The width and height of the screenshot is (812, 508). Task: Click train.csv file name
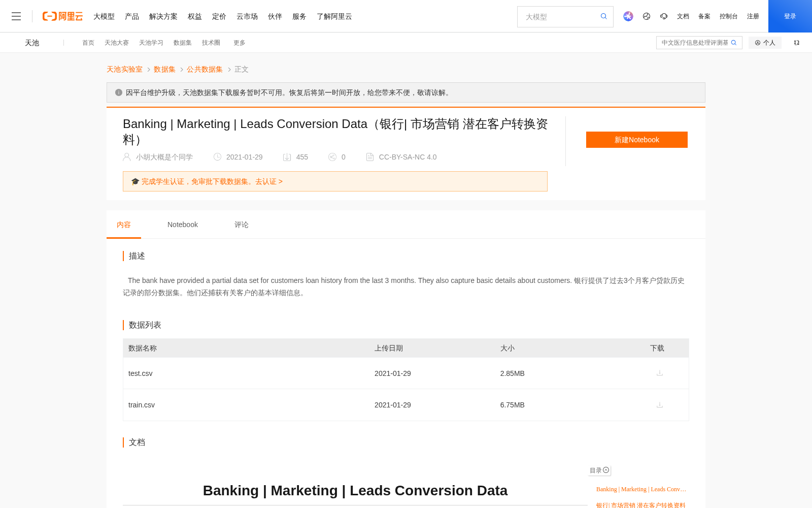coord(142,405)
